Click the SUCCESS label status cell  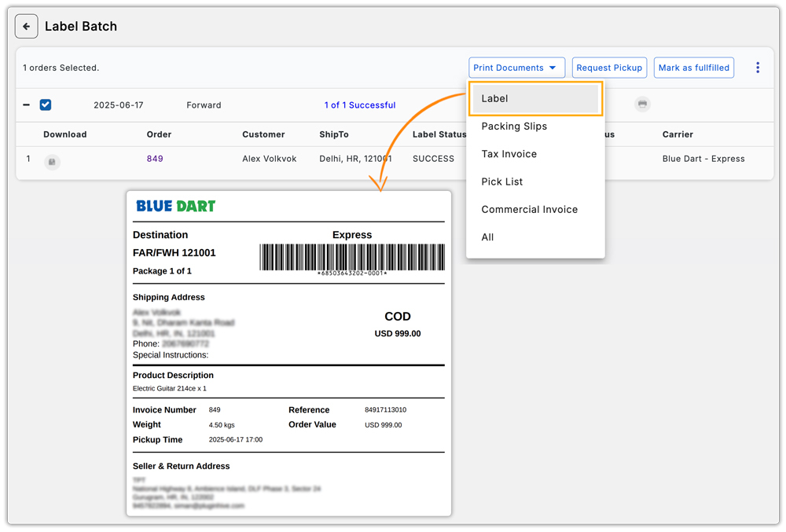[x=433, y=159]
